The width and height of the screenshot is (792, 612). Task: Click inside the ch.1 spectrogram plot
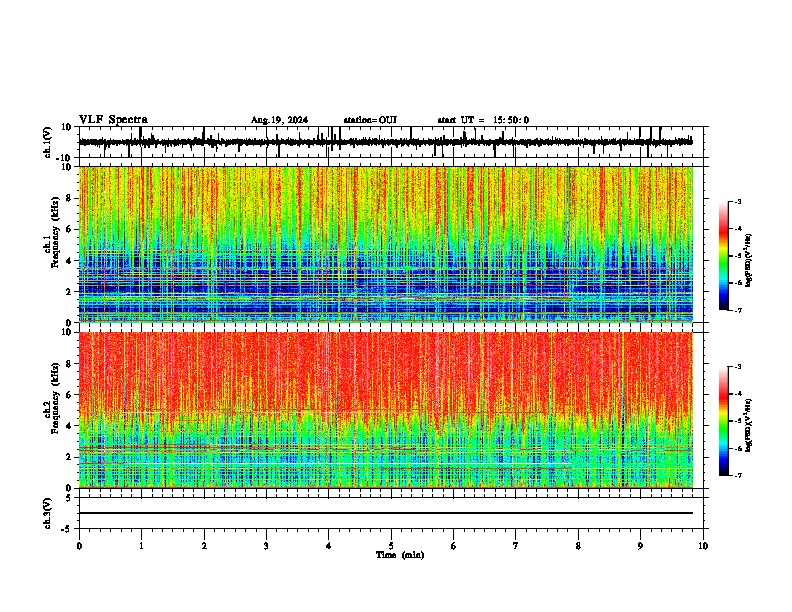[385, 244]
